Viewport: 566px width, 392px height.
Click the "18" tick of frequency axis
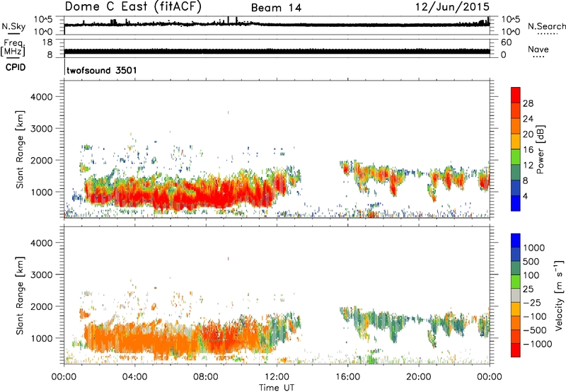pos(47,42)
